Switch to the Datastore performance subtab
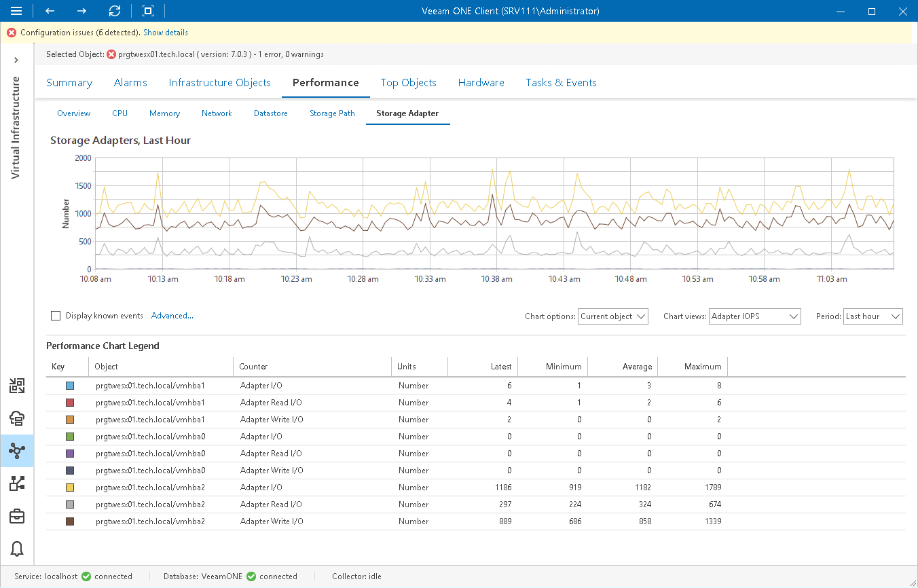Image resolution: width=918 pixels, height=588 pixels. [270, 113]
